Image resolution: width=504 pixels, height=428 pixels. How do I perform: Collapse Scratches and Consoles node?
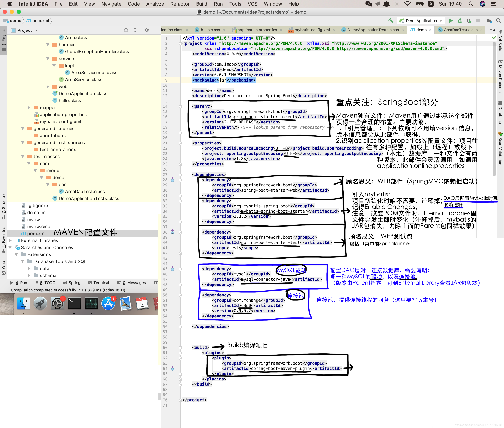pos(10,247)
